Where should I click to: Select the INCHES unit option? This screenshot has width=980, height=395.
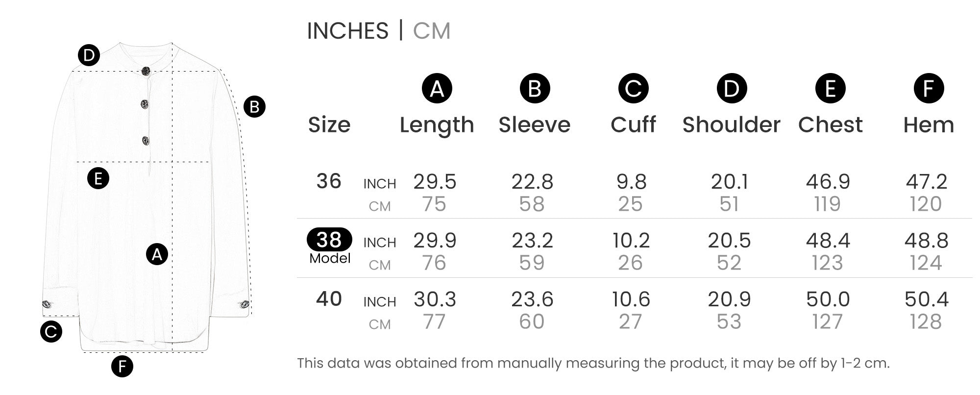coord(347,31)
